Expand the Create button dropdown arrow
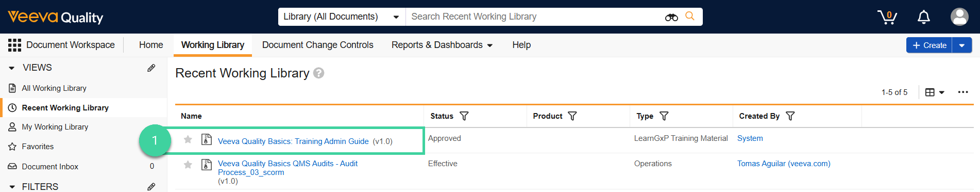980x192 pixels. point(961,45)
